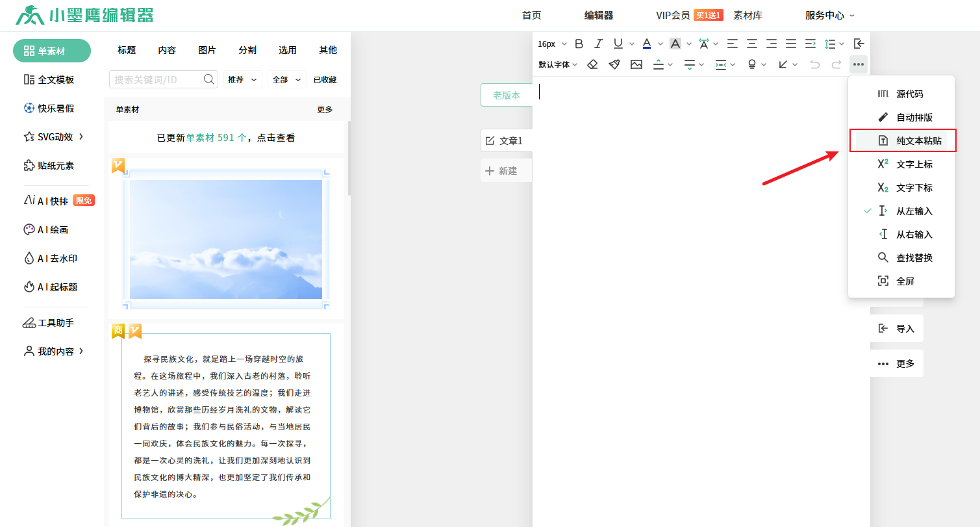Apply the gray text background color
980x527 pixels.
(675, 44)
